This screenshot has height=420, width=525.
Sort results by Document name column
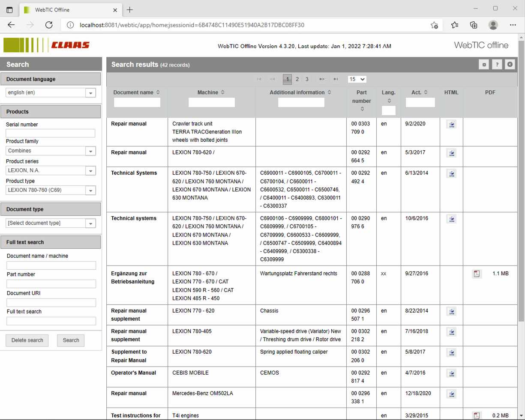point(158,92)
